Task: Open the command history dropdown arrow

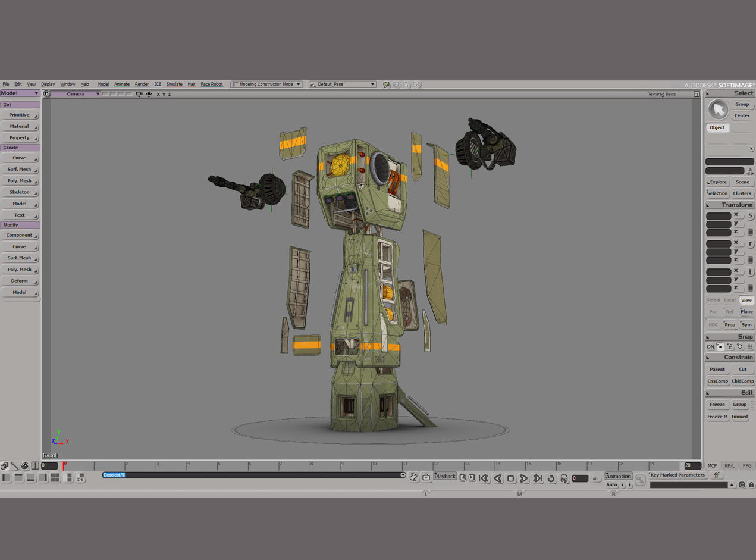Action: coord(403,475)
